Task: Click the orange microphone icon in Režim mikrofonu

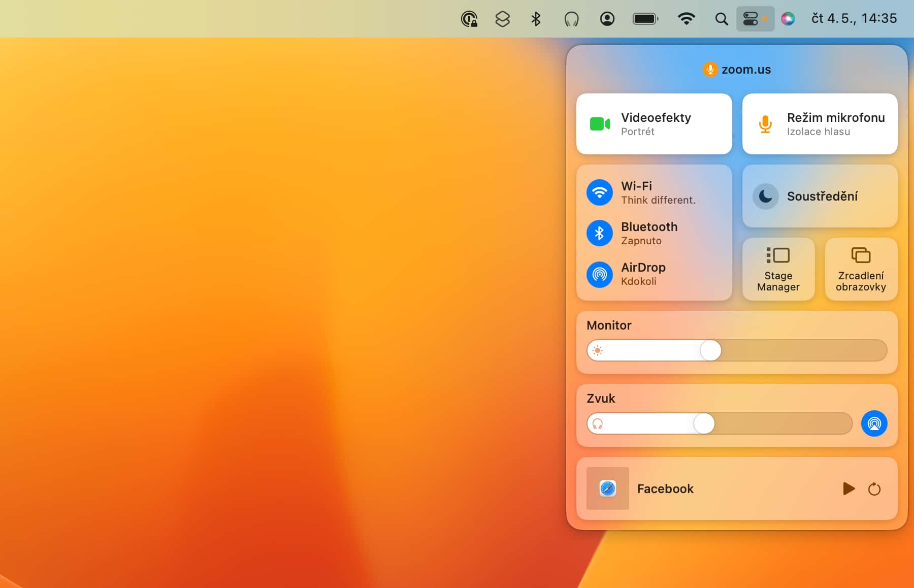Action: 765,124
